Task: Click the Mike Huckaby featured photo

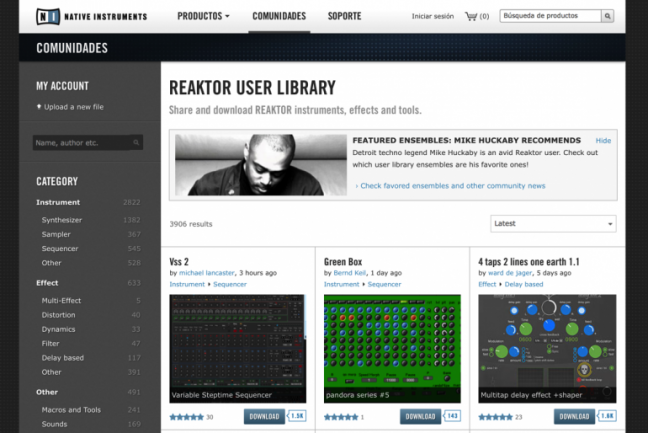Action: point(261,165)
